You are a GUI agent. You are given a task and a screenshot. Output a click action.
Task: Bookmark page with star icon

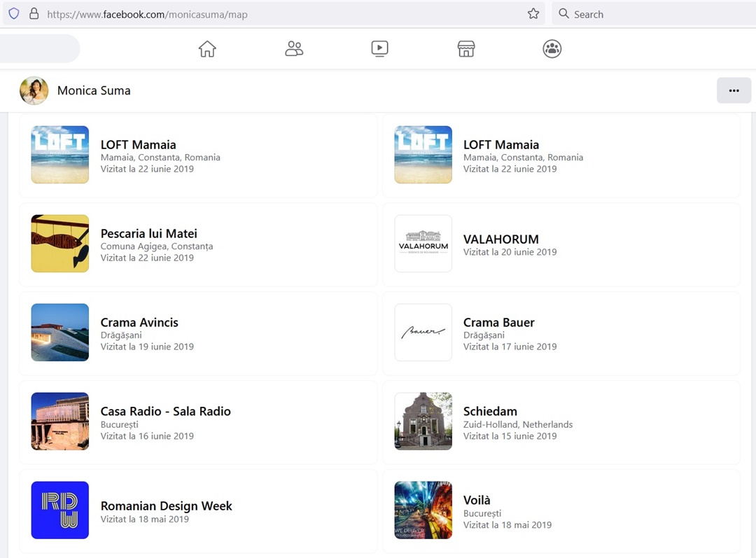[533, 14]
